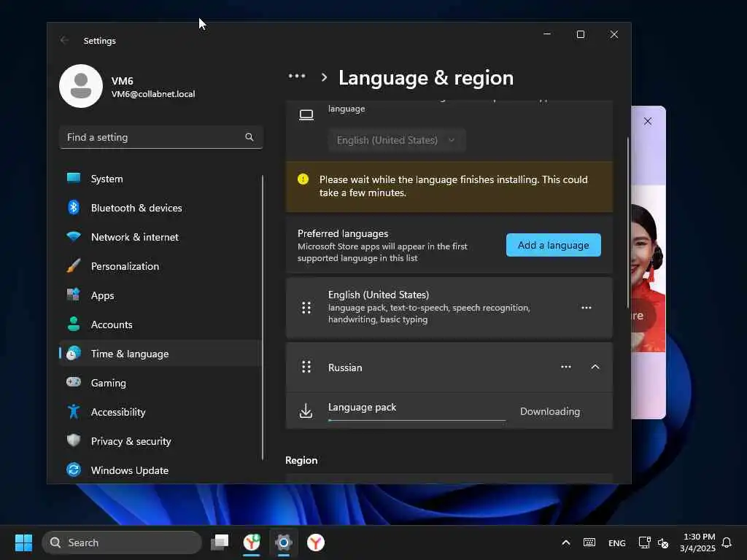Screen dimensions: 747x560
Task: Open the second Yandex browser taskbar icon
Action: (315, 542)
